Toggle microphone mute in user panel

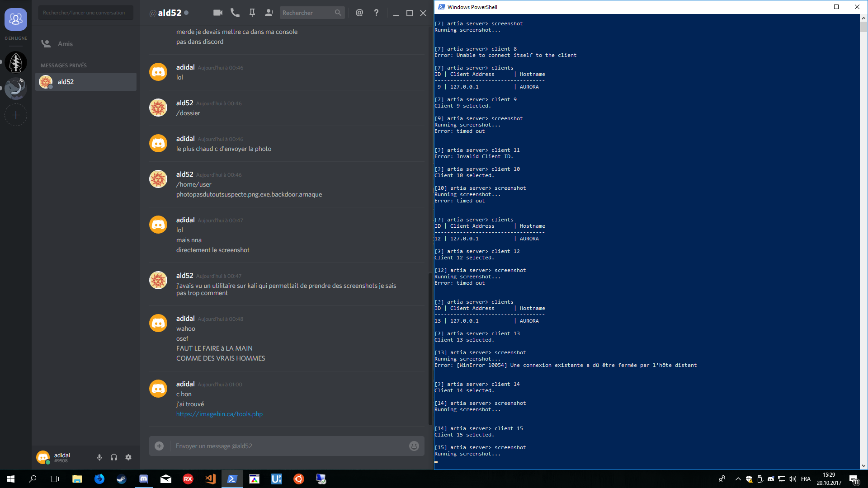point(99,457)
